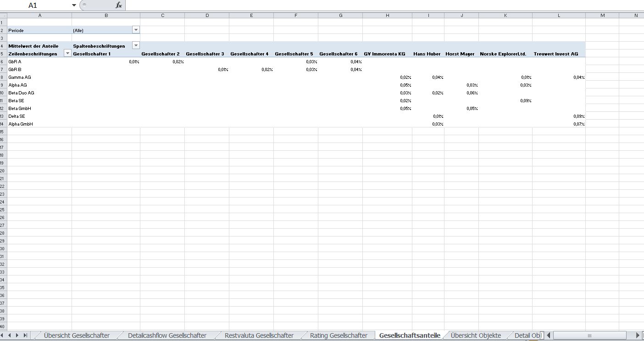This screenshot has height=341, width=644.
Task: Select column B header
Action: click(x=106, y=16)
